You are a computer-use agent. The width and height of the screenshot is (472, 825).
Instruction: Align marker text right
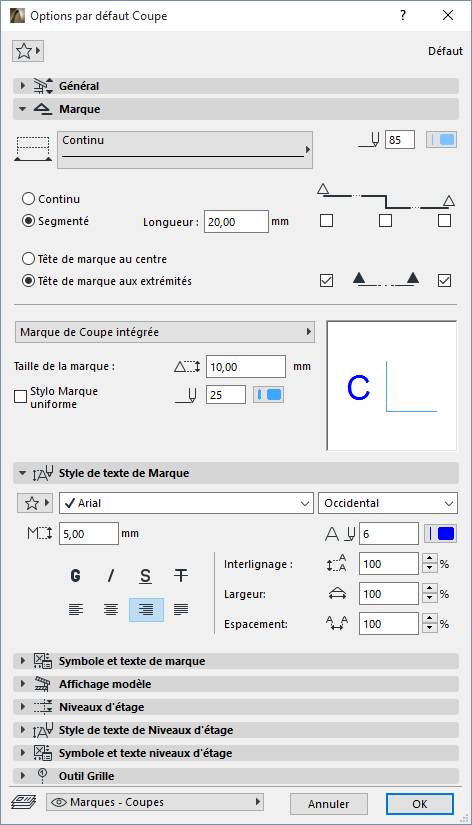point(146,610)
